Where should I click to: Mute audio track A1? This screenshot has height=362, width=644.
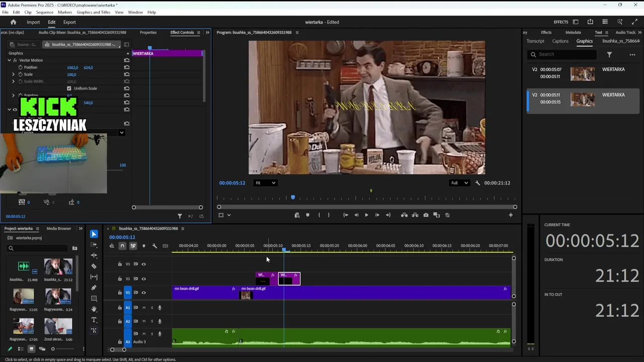pos(144,308)
